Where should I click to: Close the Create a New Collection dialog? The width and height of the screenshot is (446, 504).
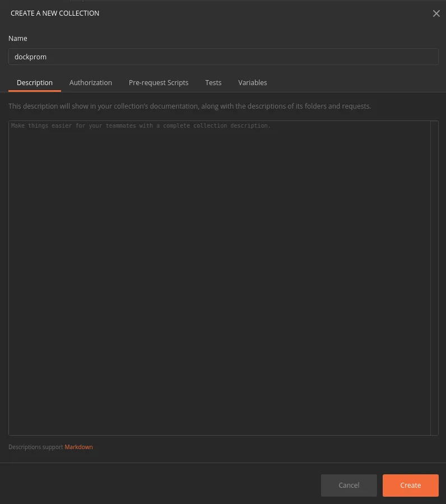(436, 13)
